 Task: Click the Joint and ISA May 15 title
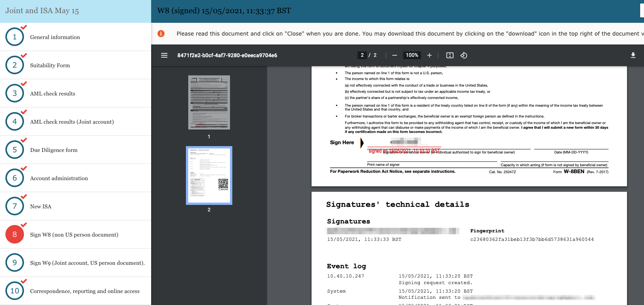point(42,11)
